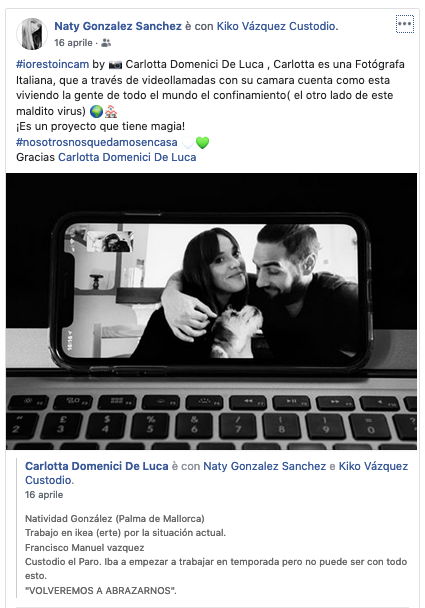Click the house emoji next to the globe
Screen dimensions: 425x608
[x=111, y=112]
